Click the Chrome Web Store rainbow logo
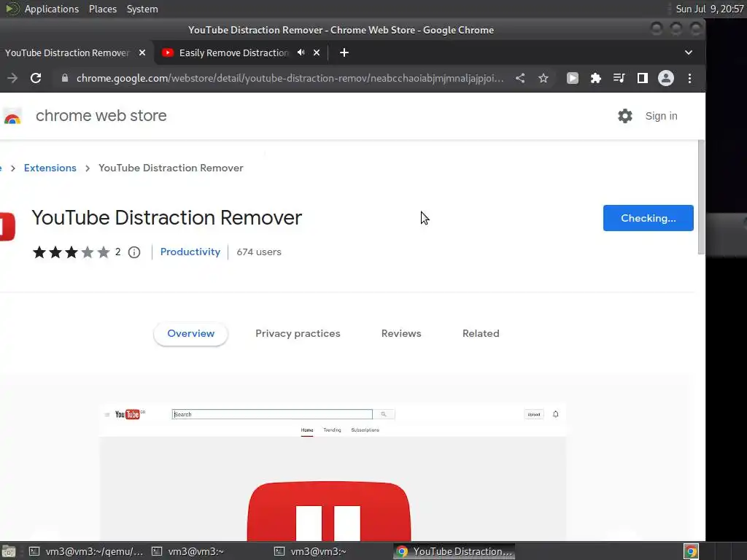 pyautogui.click(x=12, y=116)
